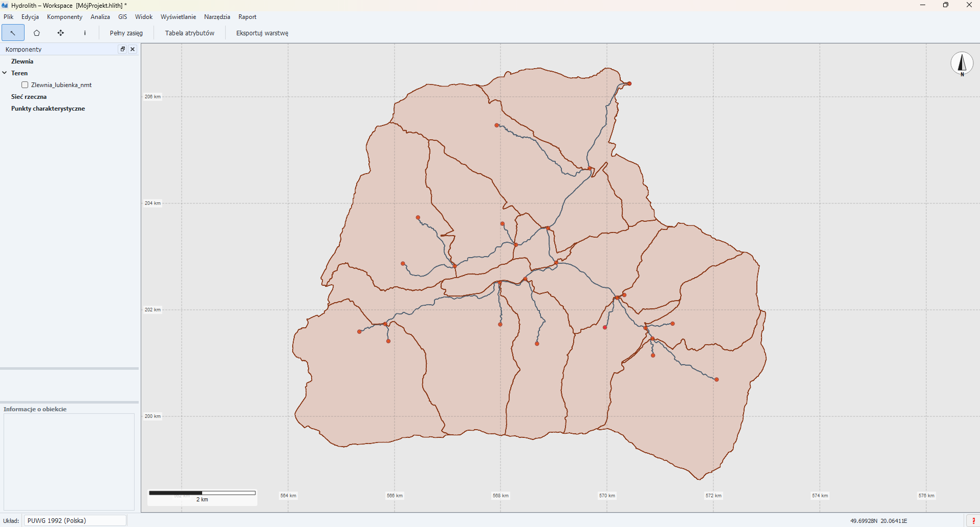Image resolution: width=980 pixels, height=527 pixels.
Task: Toggle Zlewnia_lubienka_nmt layer checkbox
Action: pos(25,85)
